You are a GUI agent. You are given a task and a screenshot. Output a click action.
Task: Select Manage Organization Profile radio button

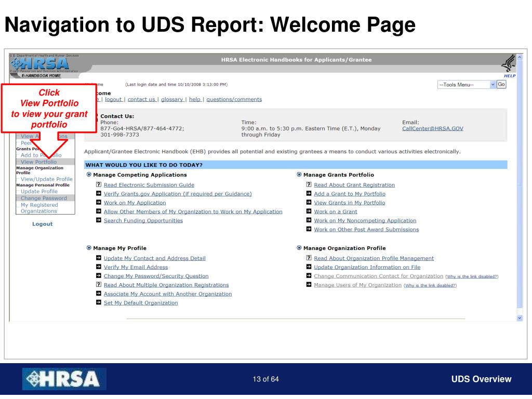(299, 248)
